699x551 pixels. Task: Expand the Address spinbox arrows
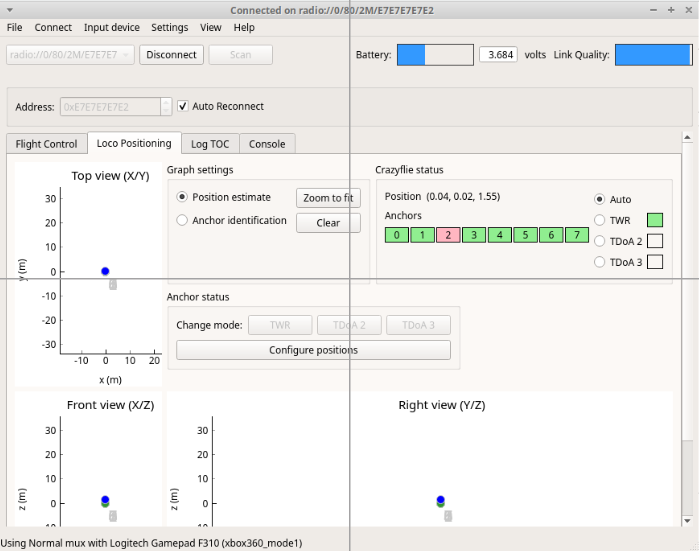[166, 106]
